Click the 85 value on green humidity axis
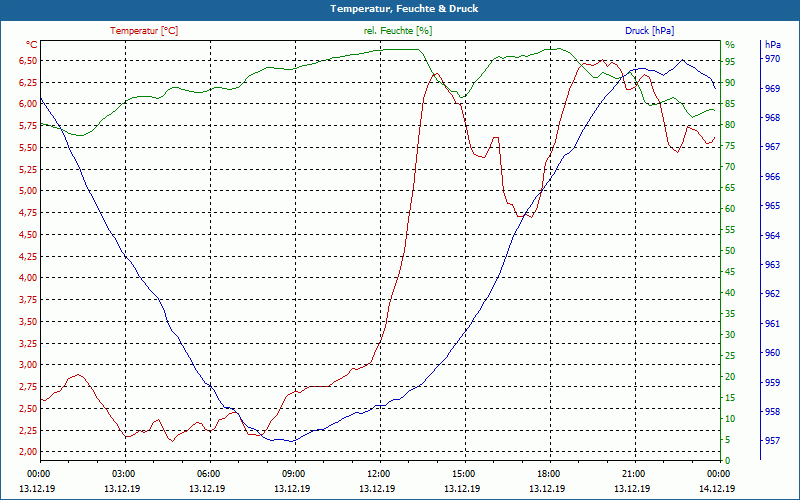The width and height of the screenshot is (800, 500). coord(730,104)
